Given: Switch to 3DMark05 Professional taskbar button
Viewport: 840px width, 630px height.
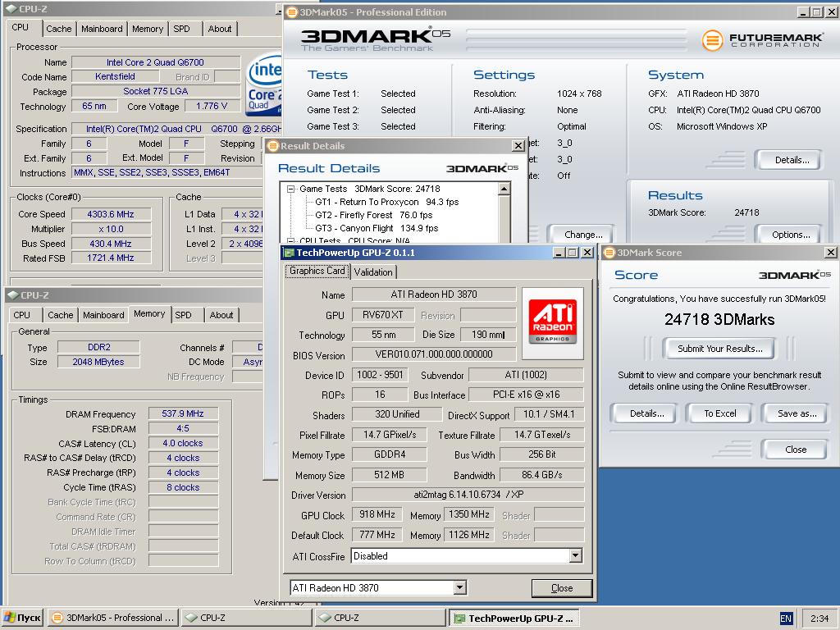Looking at the screenshot, I should 113,618.
